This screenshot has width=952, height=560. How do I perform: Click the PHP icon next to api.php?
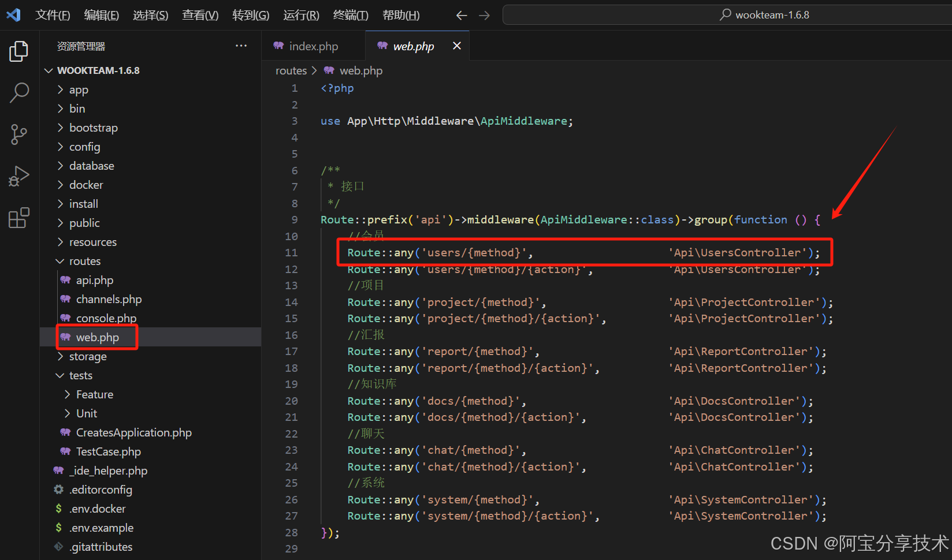pyautogui.click(x=65, y=280)
